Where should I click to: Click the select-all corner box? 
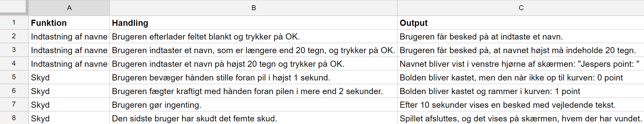pos(13,7)
